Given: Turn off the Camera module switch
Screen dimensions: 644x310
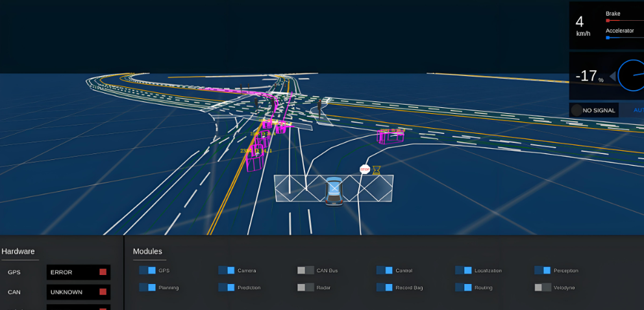Looking at the screenshot, I should click(227, 270).
